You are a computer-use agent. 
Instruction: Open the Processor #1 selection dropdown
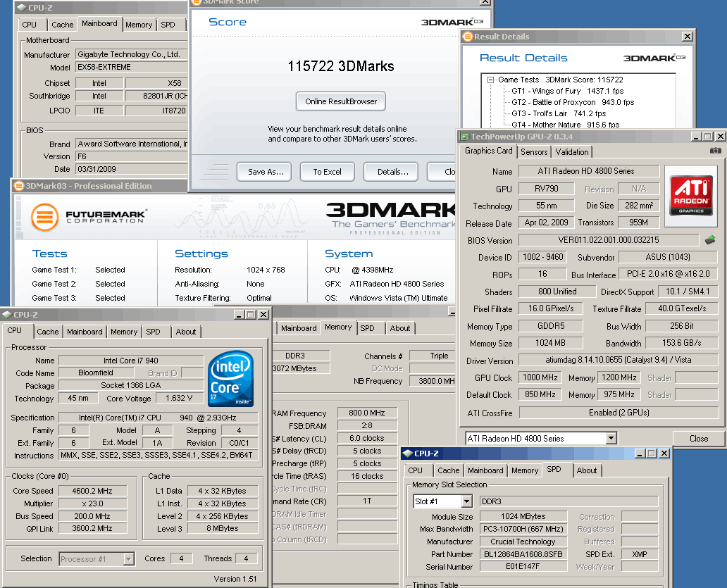coord(129,559)
